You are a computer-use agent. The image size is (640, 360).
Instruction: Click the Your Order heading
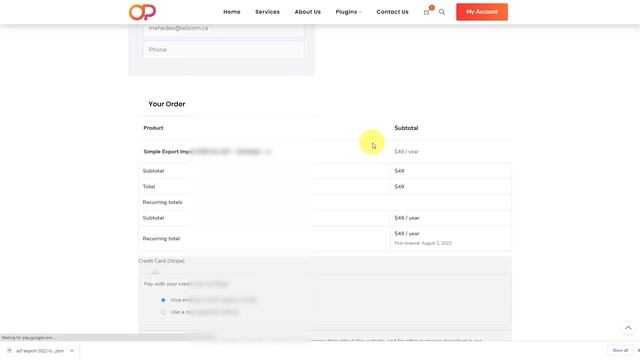coord(167,104)
